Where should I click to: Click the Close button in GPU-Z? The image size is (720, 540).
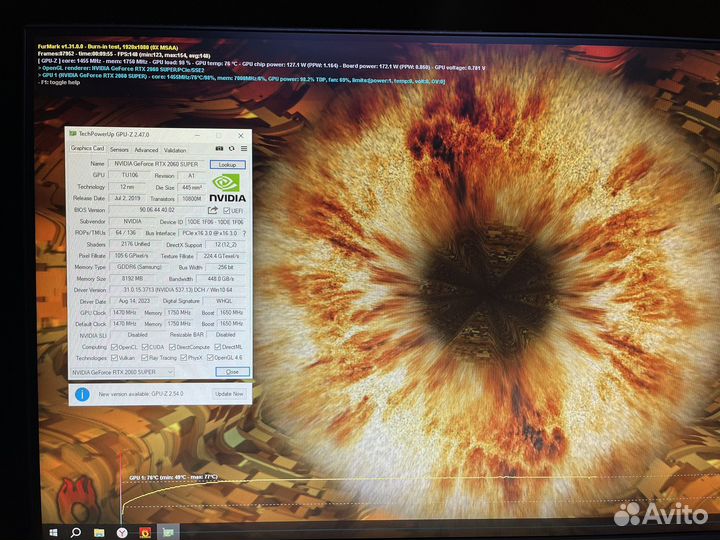[232, 371]
